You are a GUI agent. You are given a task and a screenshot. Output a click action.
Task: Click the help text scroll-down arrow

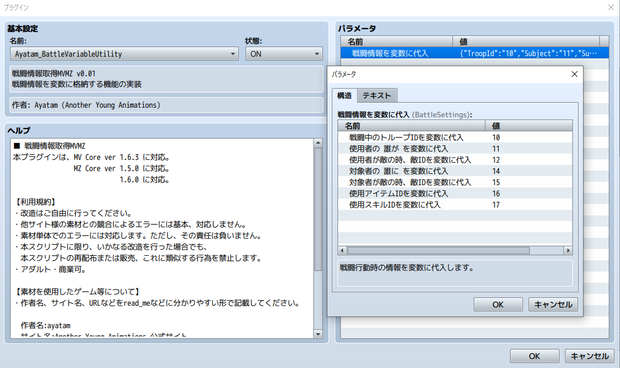coord(318,334)
